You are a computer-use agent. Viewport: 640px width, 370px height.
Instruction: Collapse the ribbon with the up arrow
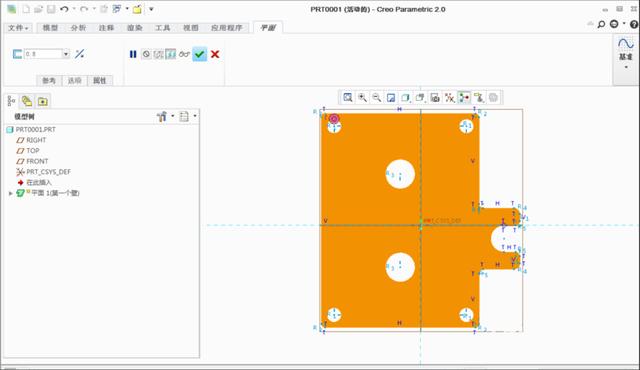click(x=590, y=24)
